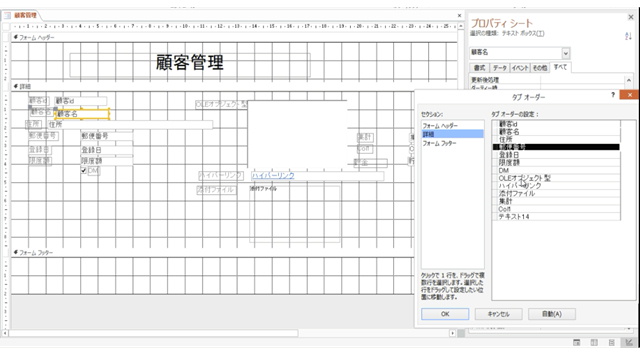The image size is (640, 360).
Task: Toggle the DM checkbox on the form
Action: point(83,171)
